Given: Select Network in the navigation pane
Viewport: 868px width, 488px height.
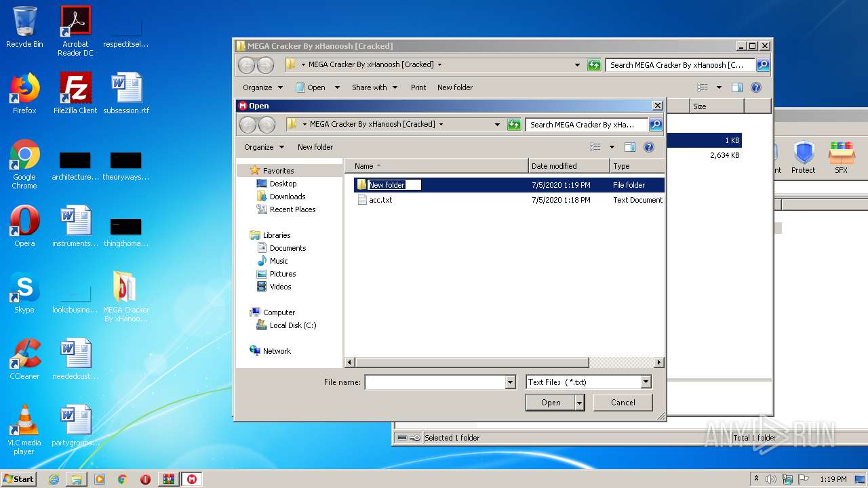Looking at the screenshot, I should click(277, 351).
